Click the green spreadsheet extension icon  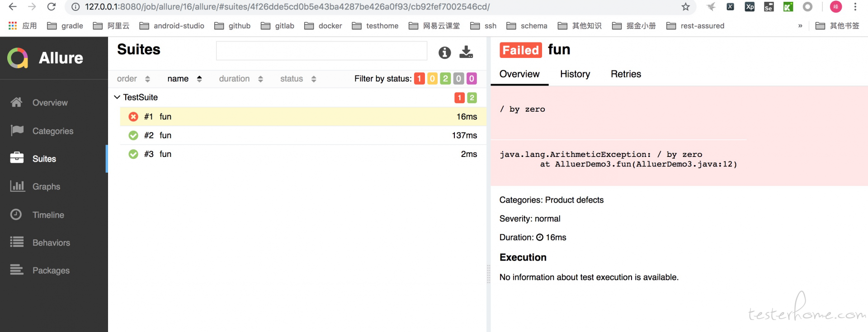click(x=788, y=7)
